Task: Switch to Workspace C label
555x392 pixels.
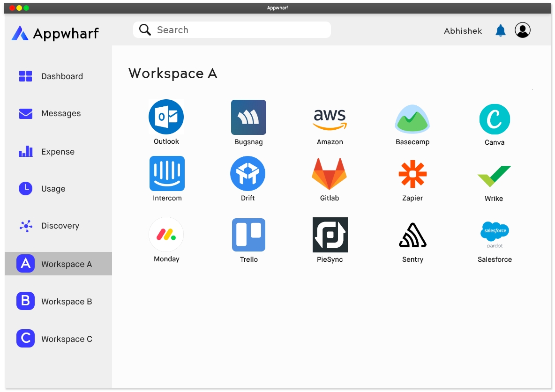Action: [x=67, y=339]
